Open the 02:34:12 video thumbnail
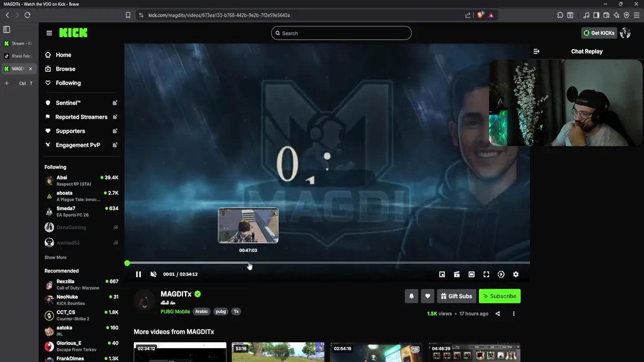Screen dimensions: 644x362 coord(180,352)
